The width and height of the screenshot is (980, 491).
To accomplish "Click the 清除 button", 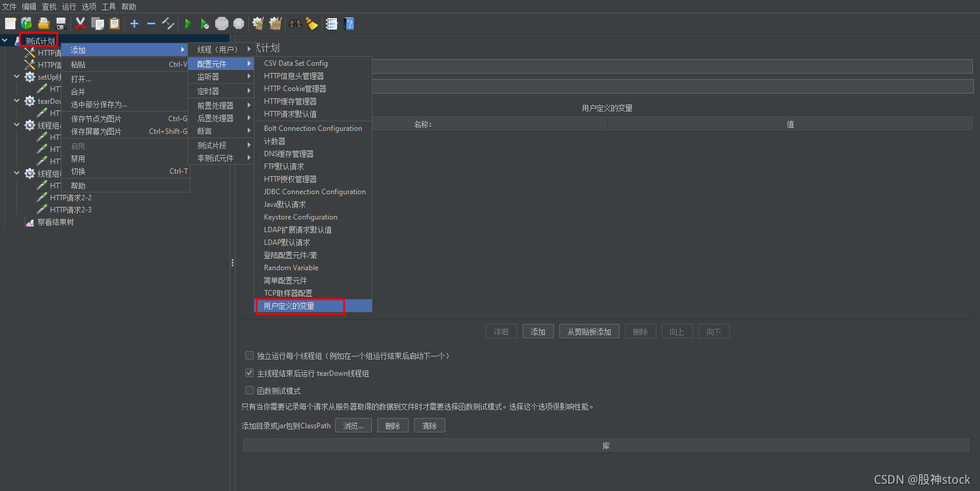I will coord(430,425).
